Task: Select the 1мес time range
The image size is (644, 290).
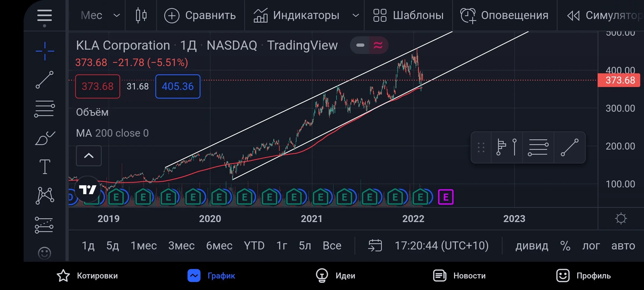Action: (144, 246)
